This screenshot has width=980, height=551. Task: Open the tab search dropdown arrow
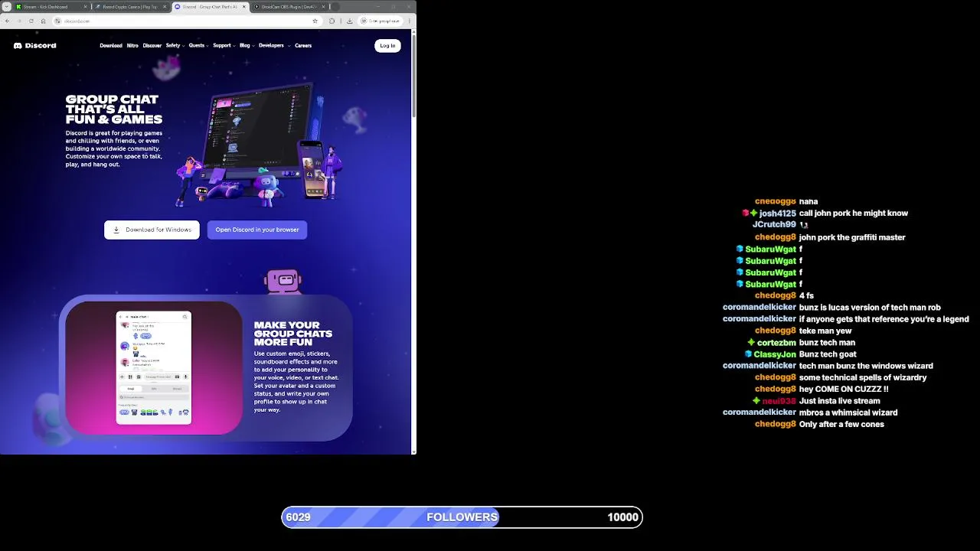click(7, 7)
